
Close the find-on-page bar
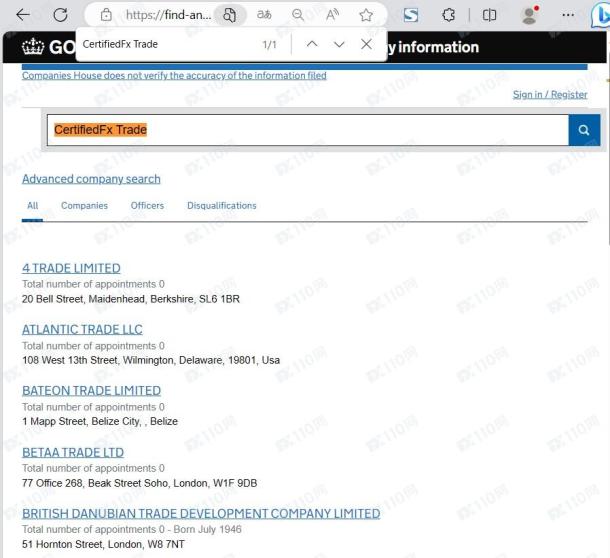click(x=366, y=44)
